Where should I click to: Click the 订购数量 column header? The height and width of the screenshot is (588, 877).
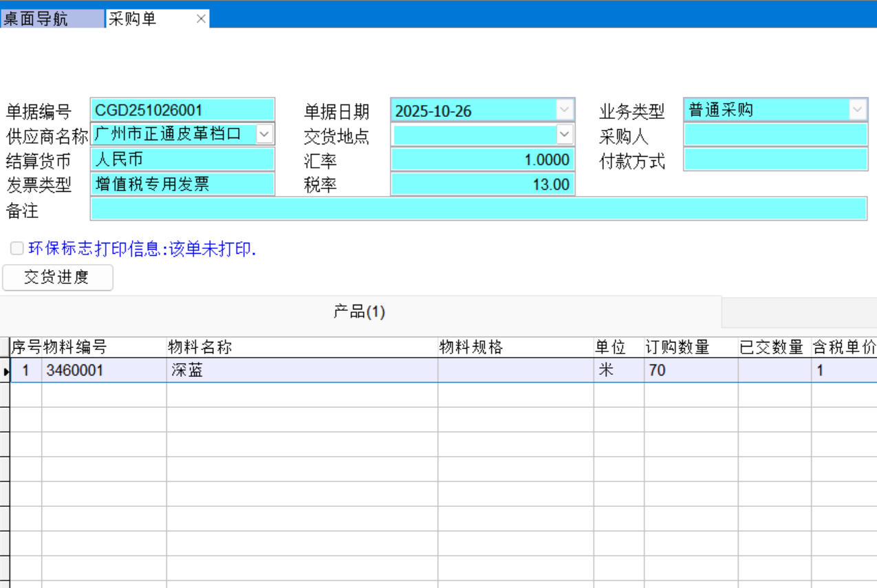tap(691, 347)
